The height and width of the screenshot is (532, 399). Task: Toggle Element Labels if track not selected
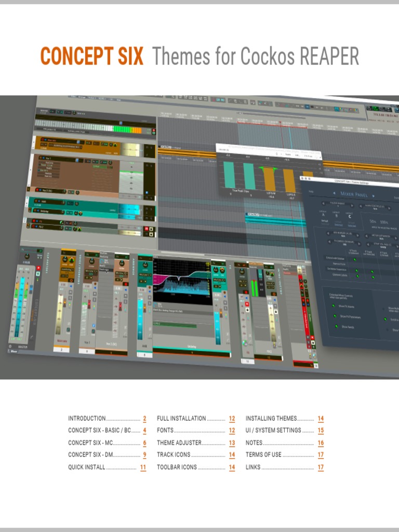pos(373,277)
